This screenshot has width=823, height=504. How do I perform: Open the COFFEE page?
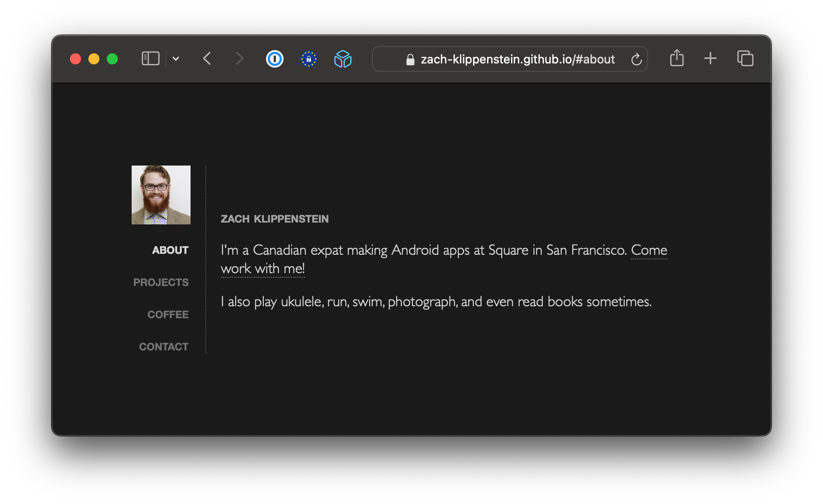tap(168, 315)
